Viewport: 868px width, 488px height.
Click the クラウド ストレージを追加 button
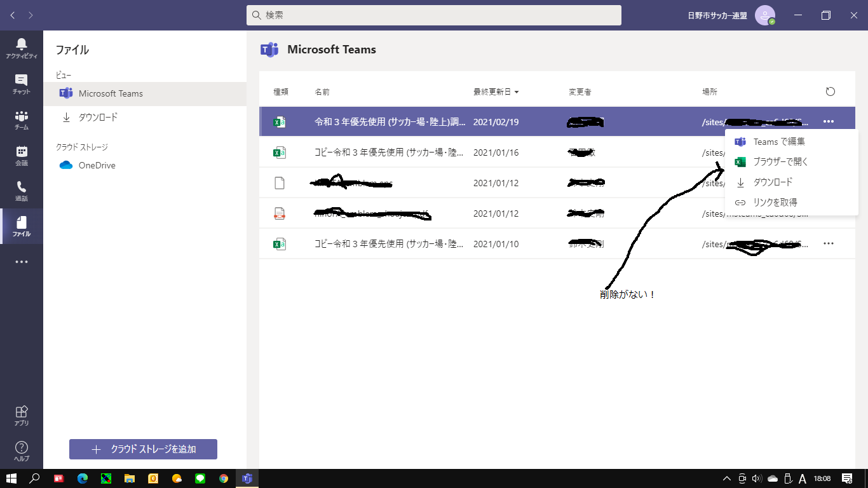pos(143,449)
